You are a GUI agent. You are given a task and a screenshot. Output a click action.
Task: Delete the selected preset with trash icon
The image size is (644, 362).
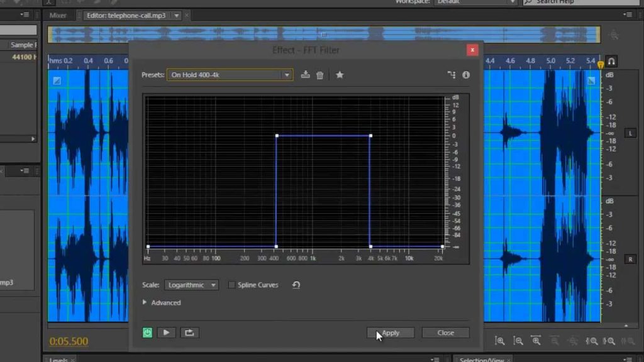click(319, 75)
